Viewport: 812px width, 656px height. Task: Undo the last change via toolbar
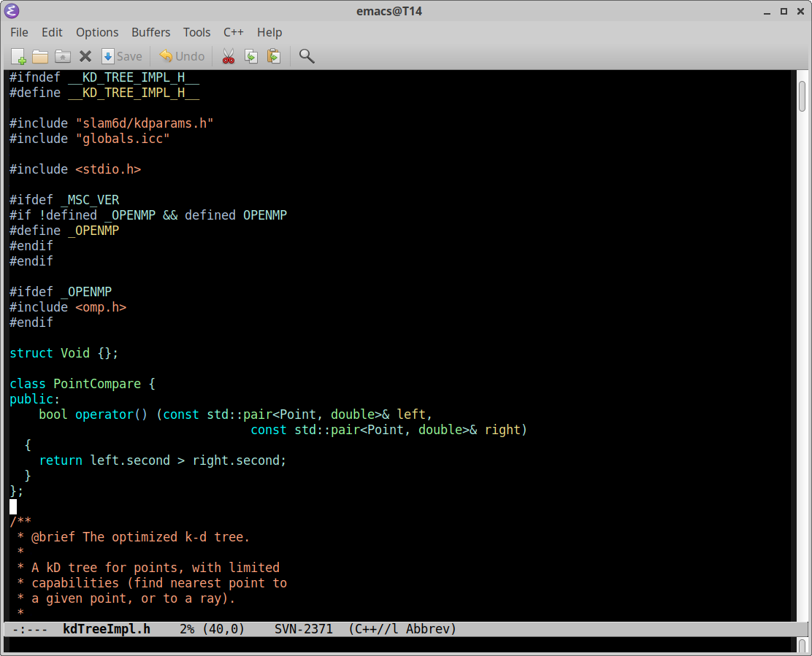tap(182, 56)
